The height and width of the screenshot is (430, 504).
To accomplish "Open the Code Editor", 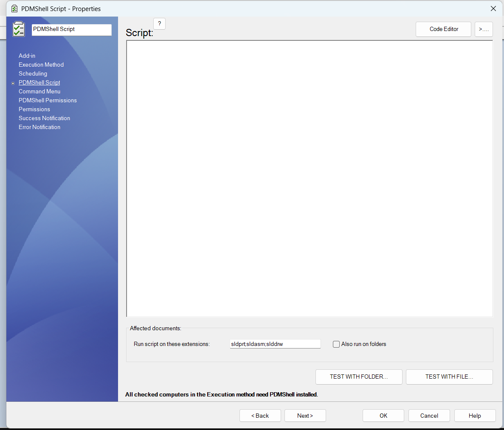I will [x=444, y=29].
